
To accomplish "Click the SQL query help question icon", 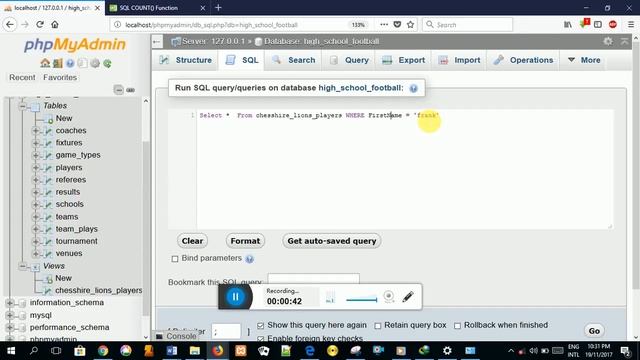I will click(x=413, y=88).
